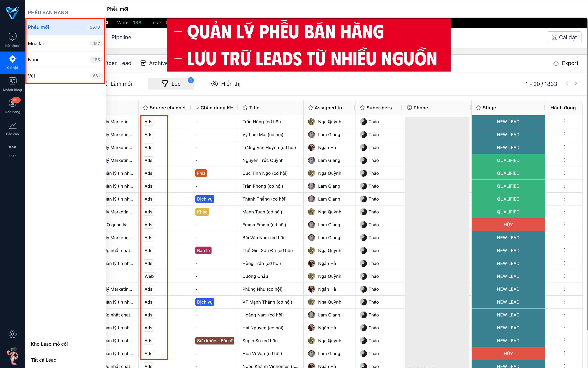Switch to the Open Lead tab
This screenshot has width=588, height=368.
coord(118,63)
